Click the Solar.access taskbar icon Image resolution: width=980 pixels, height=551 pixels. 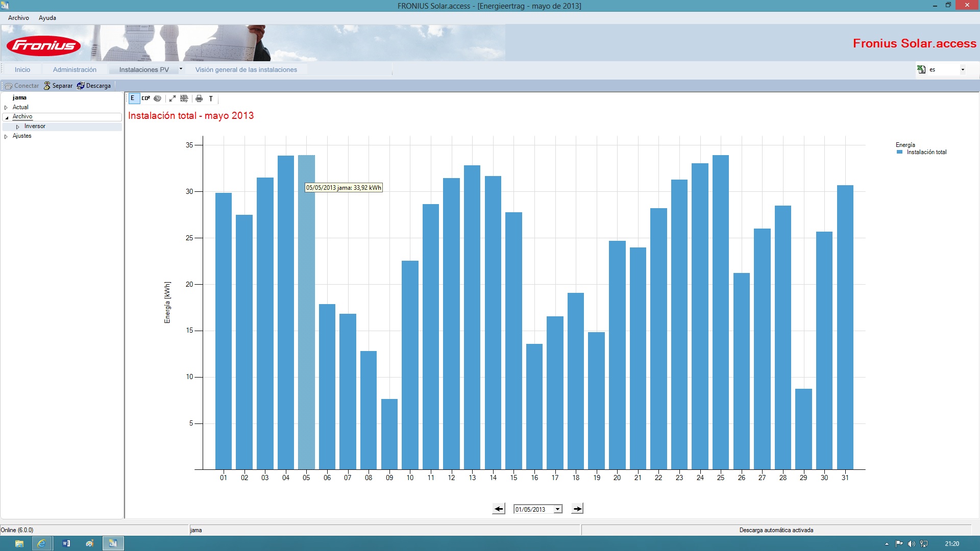(113, 543)
